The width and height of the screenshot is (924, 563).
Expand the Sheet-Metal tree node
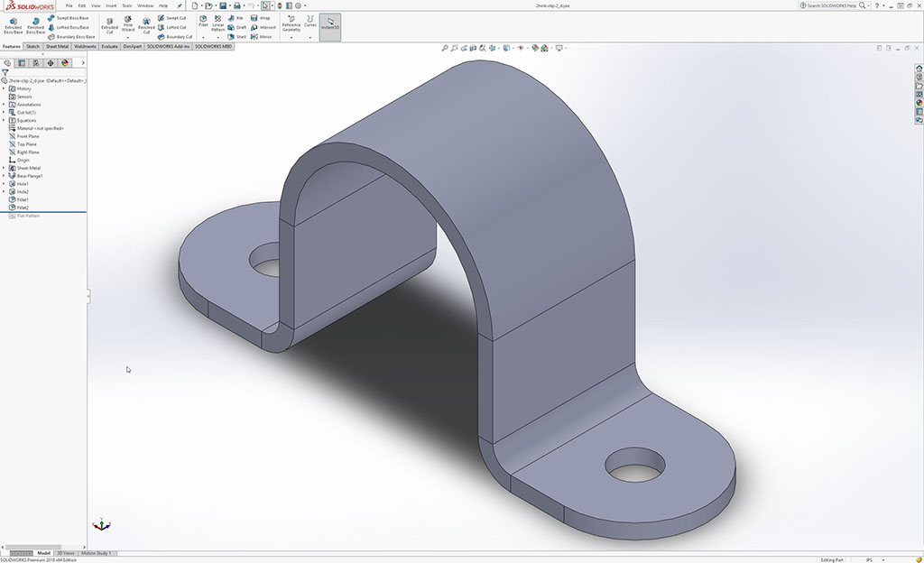click(x=4, y=168)
